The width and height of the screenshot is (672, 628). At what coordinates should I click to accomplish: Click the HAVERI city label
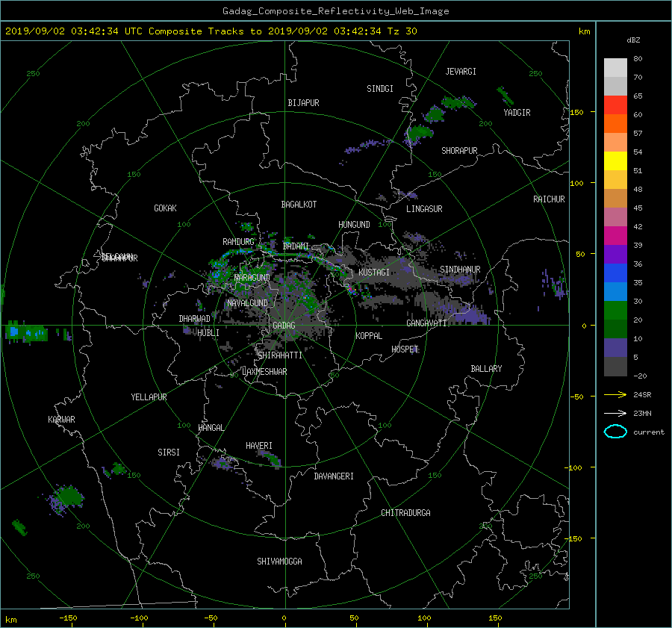tap(259, 447)
